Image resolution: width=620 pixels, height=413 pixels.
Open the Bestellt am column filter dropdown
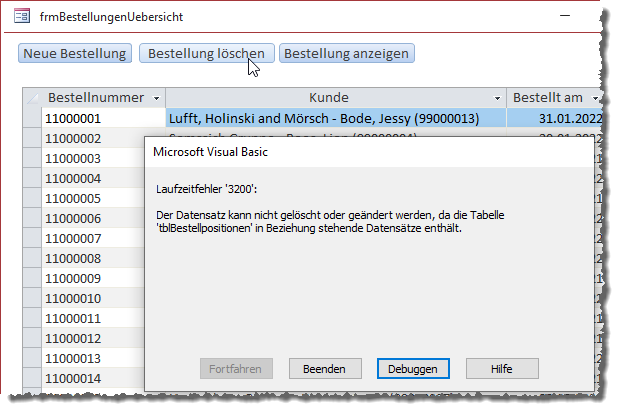(x=595, y=98)
